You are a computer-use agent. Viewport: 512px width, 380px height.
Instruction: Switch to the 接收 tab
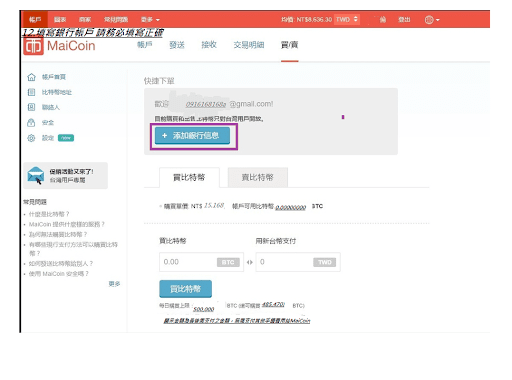coord(209,45)
